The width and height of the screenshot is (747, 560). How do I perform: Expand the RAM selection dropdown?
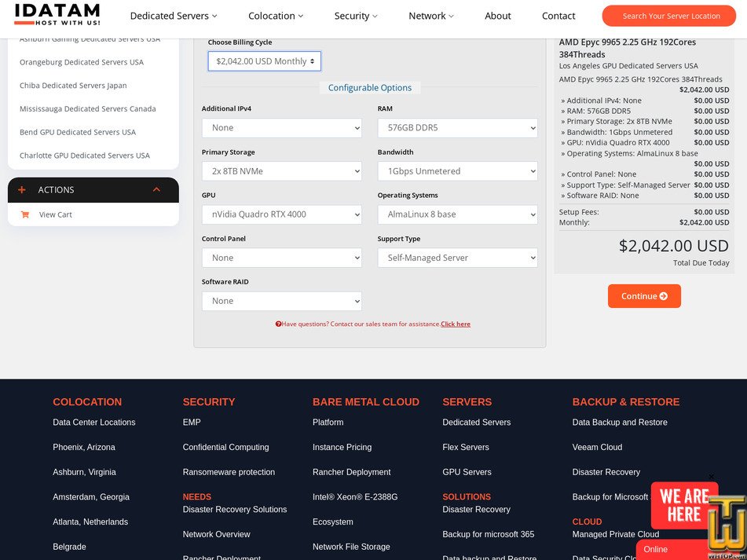pyautogui.click(x=457, y=128)
